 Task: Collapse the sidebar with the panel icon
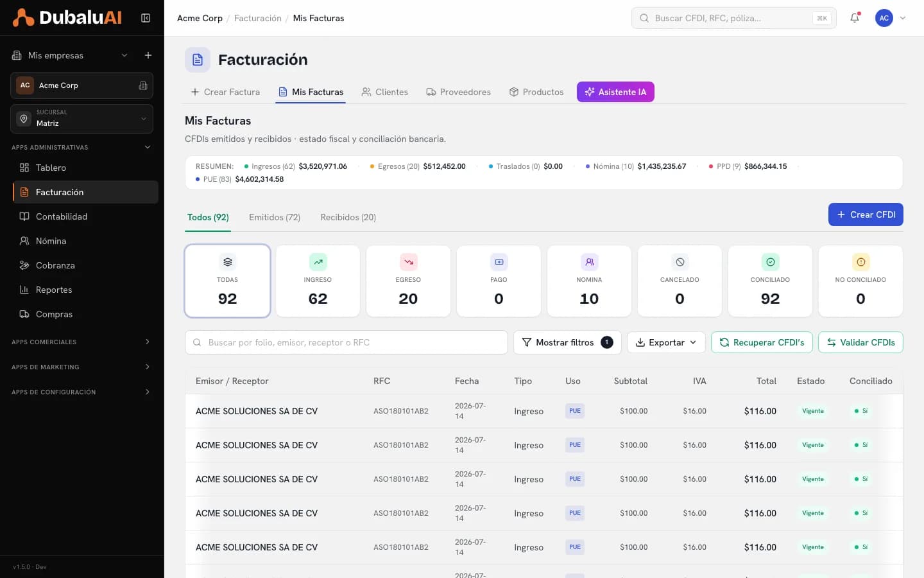[146, 18]
